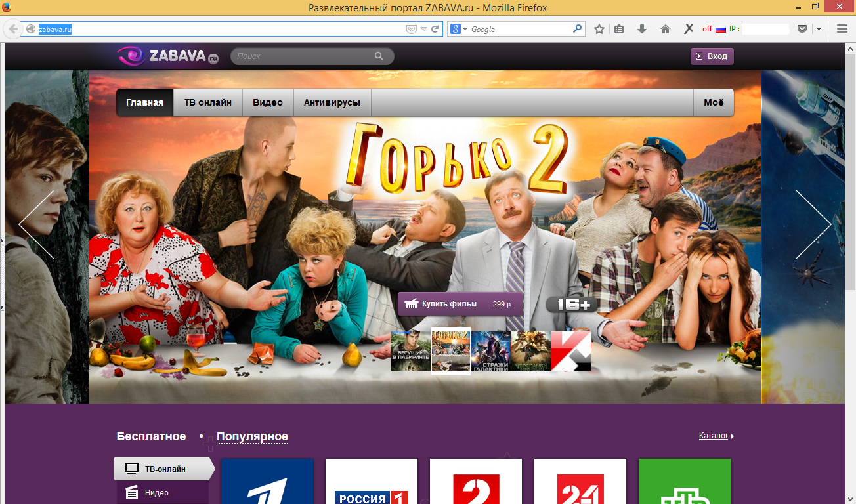Click the 16+ age rating badge

pos(572,304)
